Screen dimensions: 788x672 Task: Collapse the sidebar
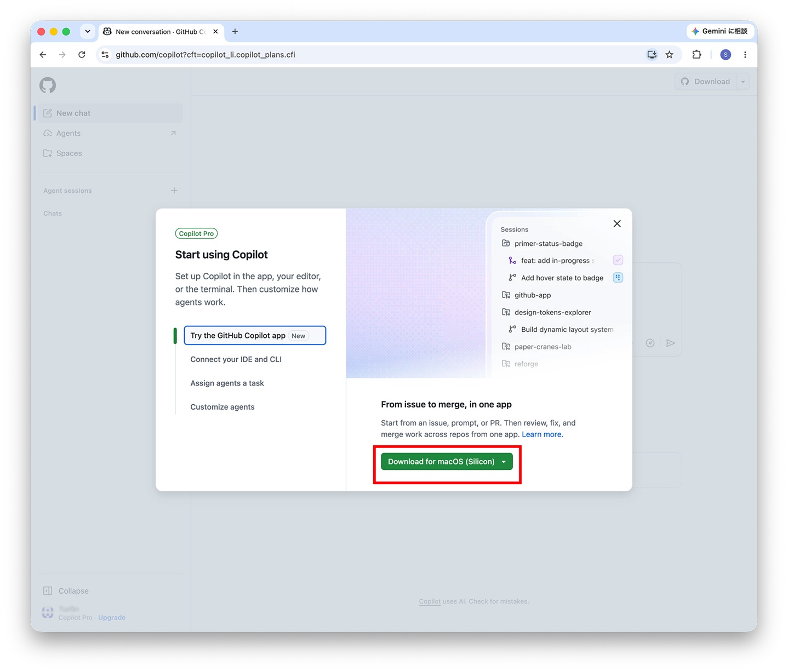[66, 591]
